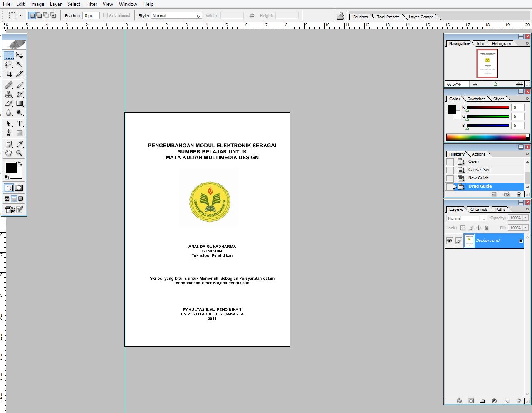The image size is (532, 413).
Task: Hide the Background layer
Action: pos(449,240)
